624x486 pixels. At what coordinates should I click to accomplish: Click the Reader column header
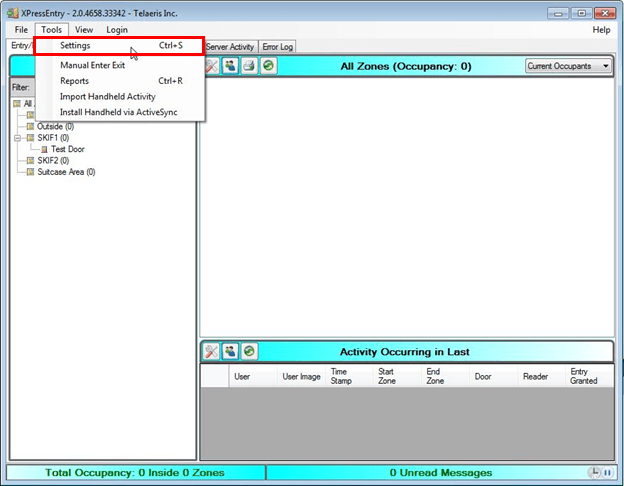541,376
